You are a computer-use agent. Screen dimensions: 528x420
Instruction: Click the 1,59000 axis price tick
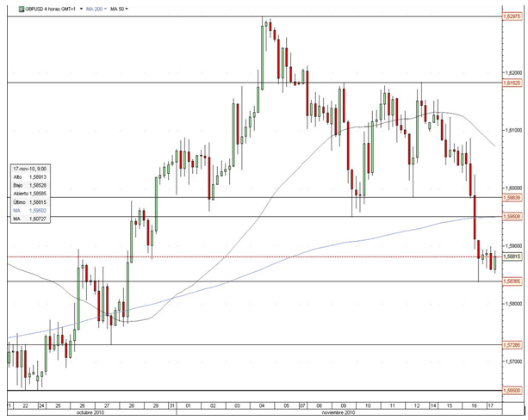pyautogui.click(x=513, y=245)
